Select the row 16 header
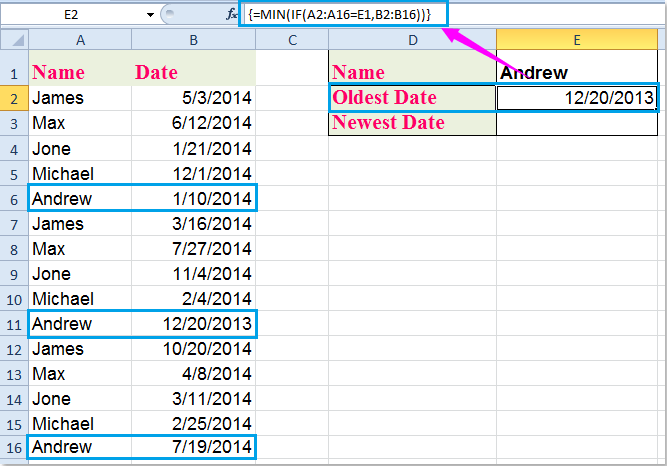This screenshot has height=466, width=667. click(x=13, y=446)
